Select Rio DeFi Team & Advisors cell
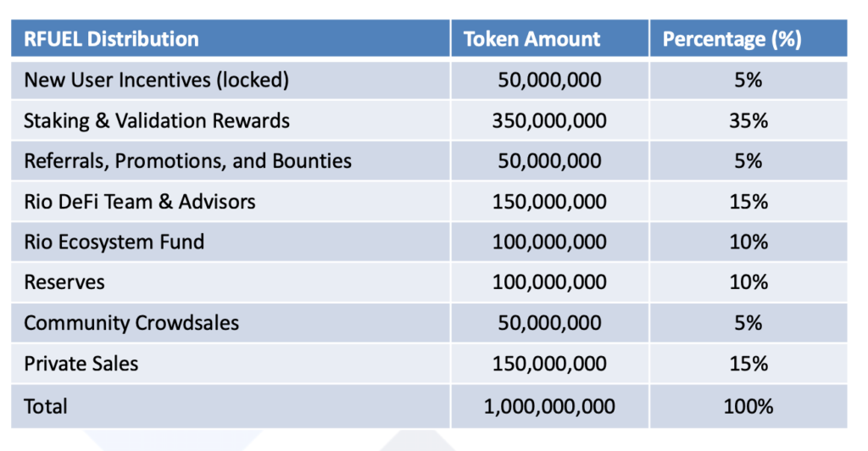 [231, 202]
